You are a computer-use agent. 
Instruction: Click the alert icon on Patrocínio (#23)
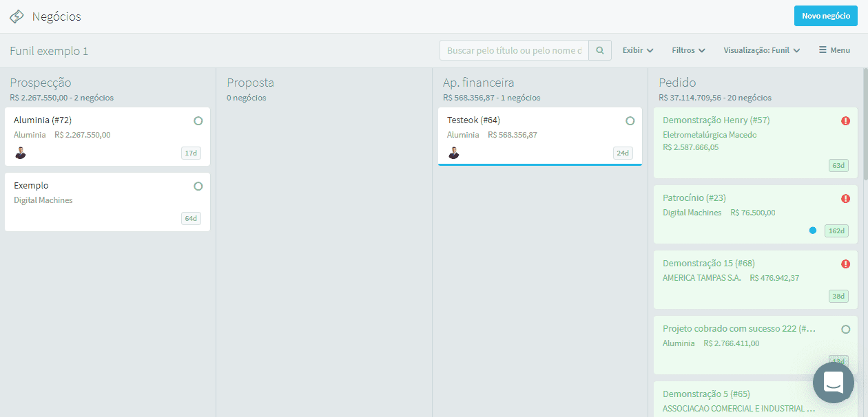click(x=845, y=198)
